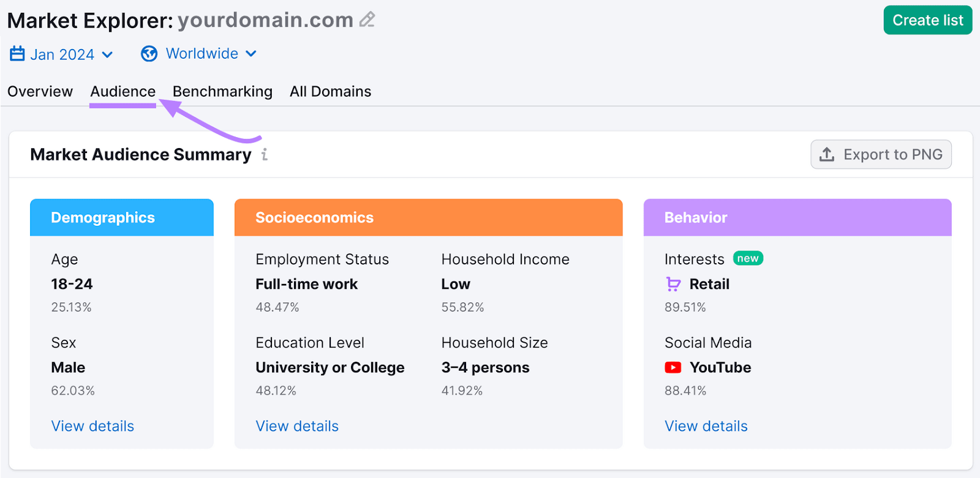Click the Full-time work value

coord(306,284)
